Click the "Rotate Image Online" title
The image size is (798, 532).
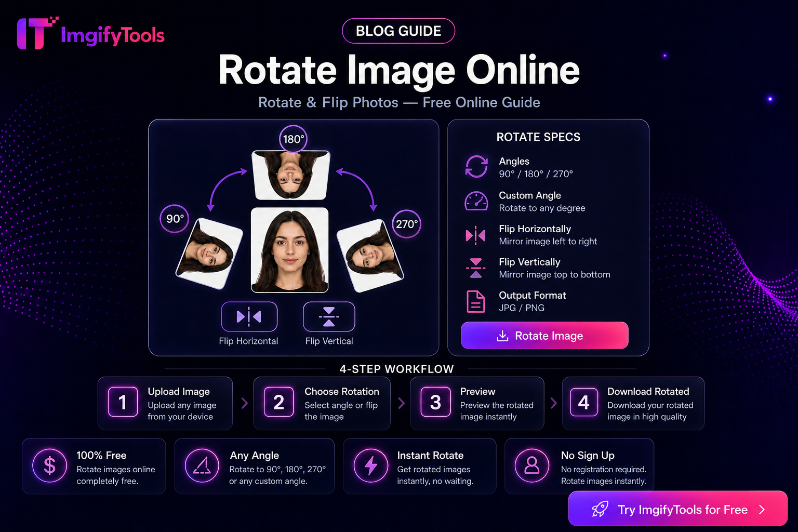pyautogui.click(x=399, y=70)
